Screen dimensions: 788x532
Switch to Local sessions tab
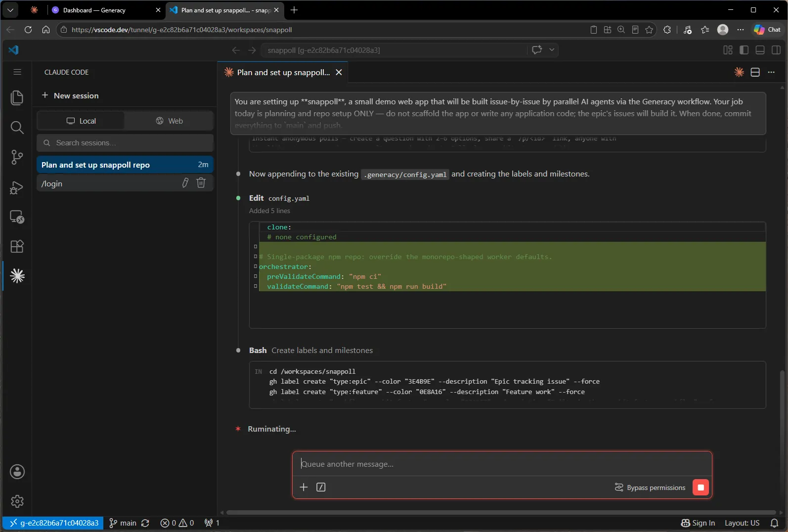(x=81, y=121)
